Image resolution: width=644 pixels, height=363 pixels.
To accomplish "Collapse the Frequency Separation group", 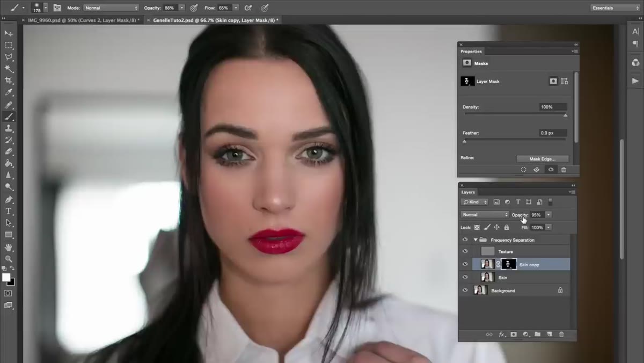I will (475, 240).
